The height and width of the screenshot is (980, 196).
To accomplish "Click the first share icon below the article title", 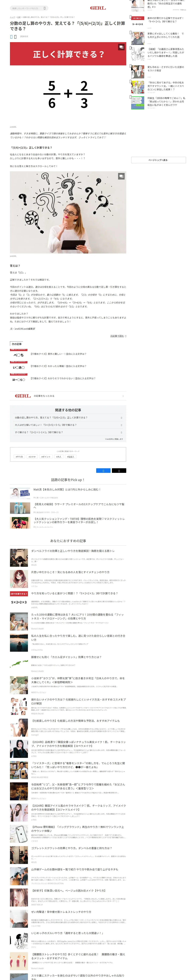I will (x=11, y=37).
